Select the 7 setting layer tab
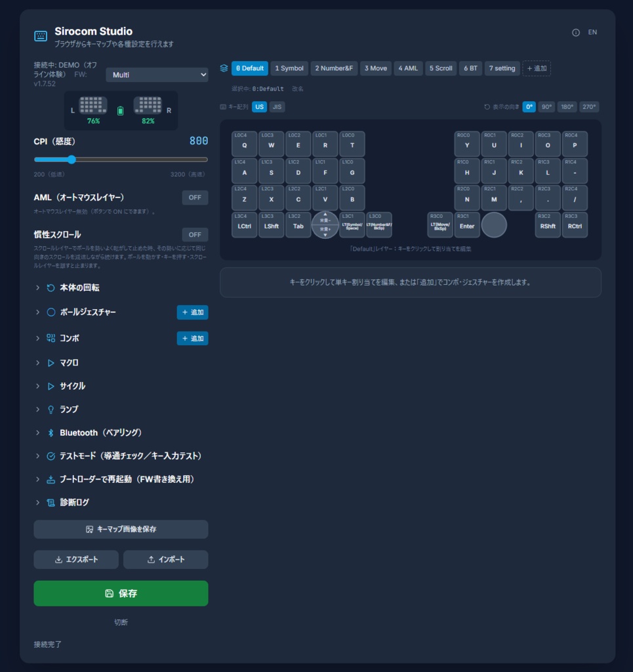 [502, 68]
